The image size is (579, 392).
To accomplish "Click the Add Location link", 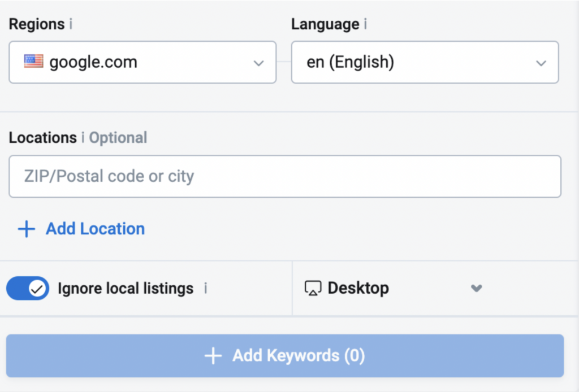I will tap(94, 229).
